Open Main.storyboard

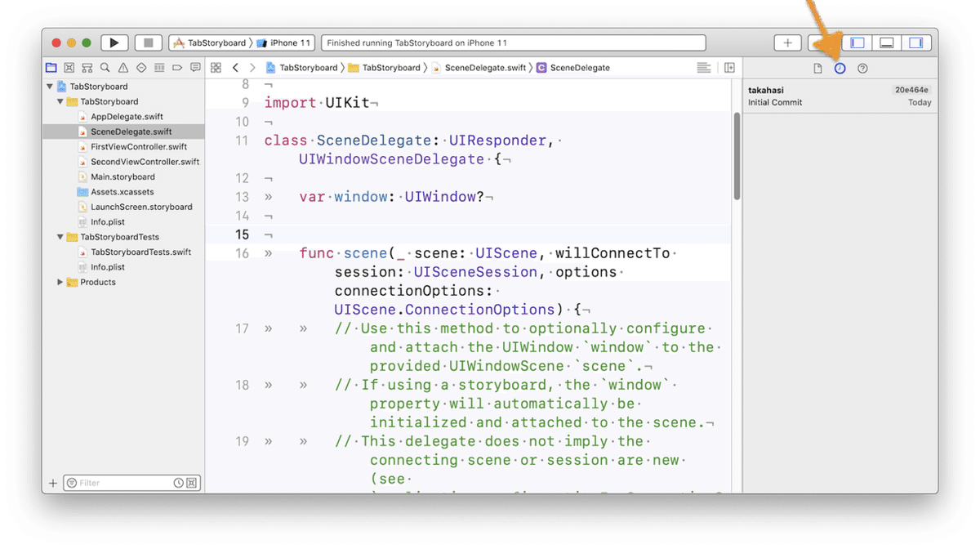click(116, 176)
